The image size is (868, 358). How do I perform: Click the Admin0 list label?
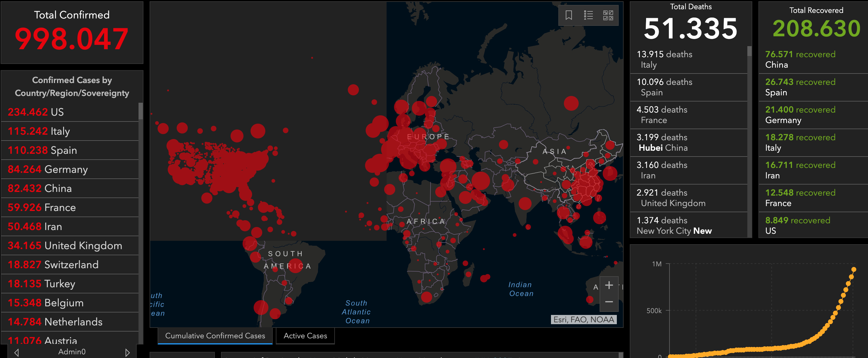tap(72, 352)
